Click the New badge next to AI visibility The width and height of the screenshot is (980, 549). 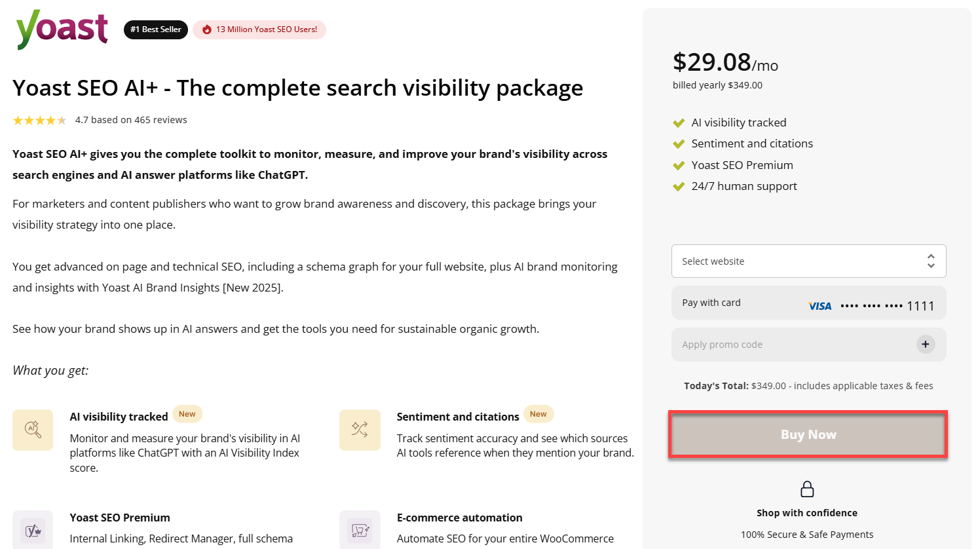(187, 414)
